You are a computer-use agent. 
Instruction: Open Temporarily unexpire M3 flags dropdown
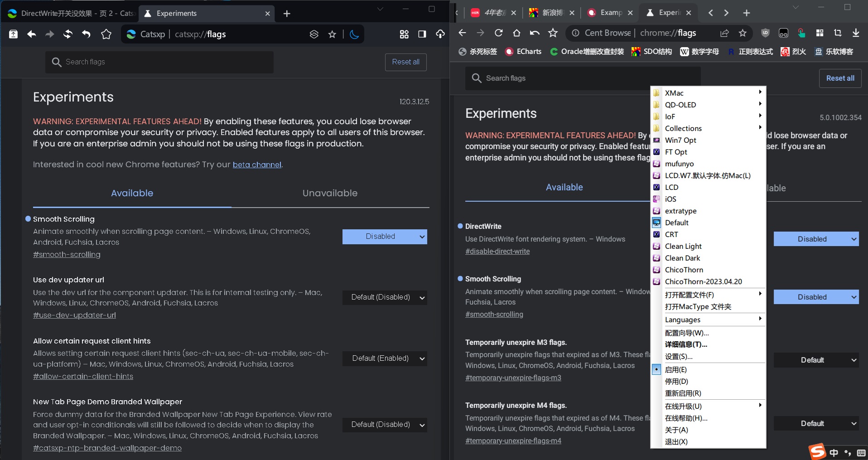[x=816, y=360]
